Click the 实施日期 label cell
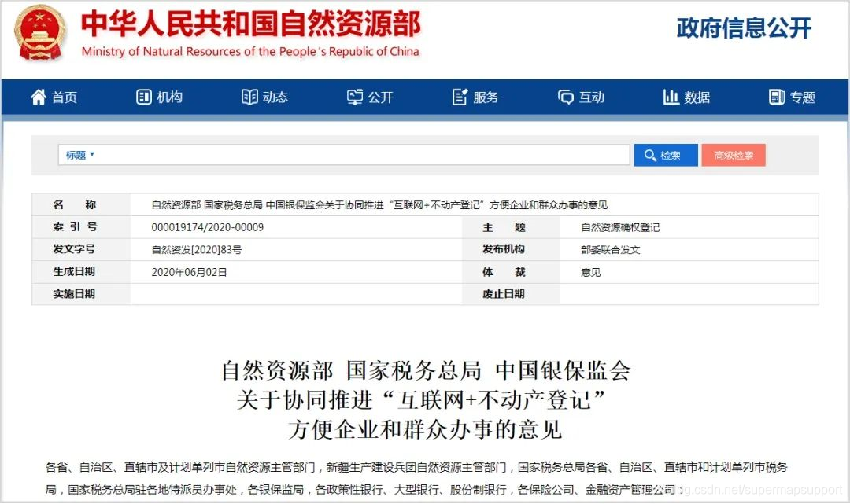850x504 pixels. pos(81,294)
